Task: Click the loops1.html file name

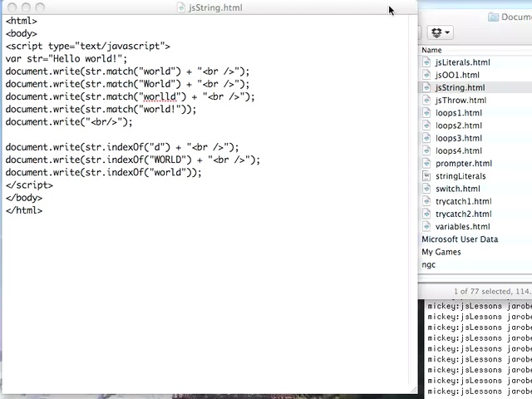Action: click(x=459, y=113)
